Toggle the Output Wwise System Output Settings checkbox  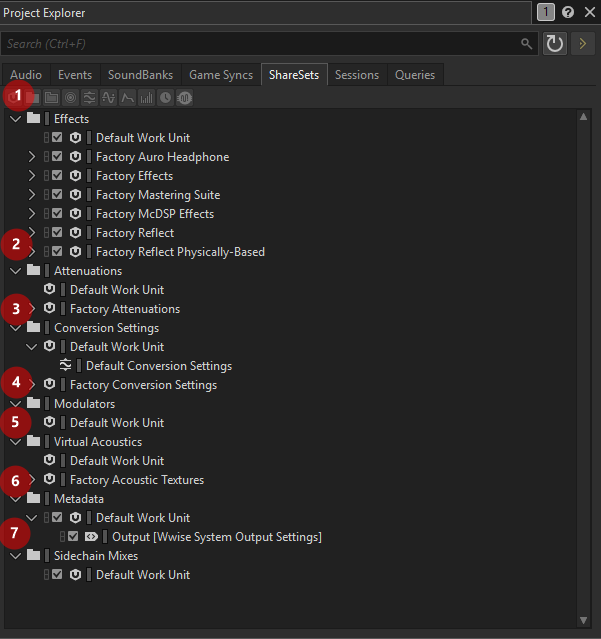click(x=73, y=536)
